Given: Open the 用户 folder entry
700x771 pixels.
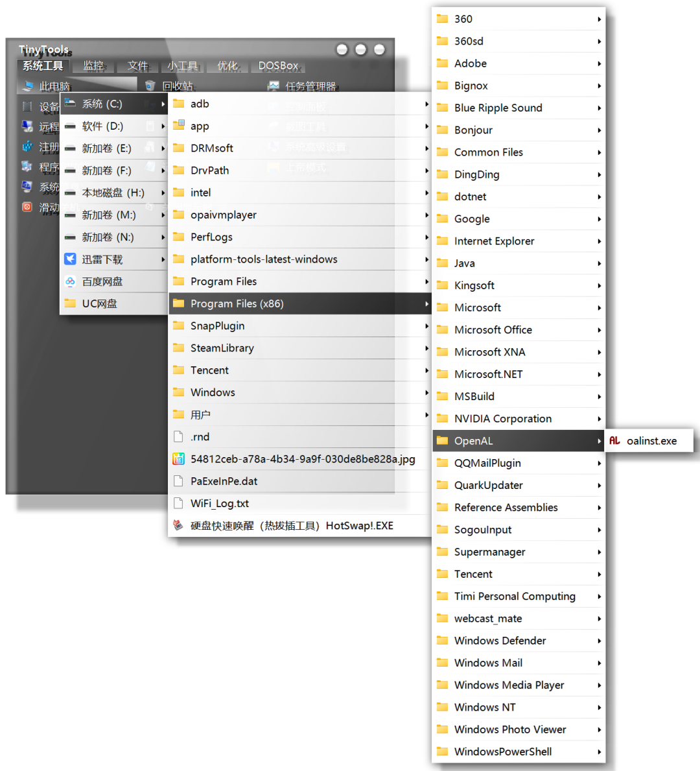Looking at the screenshot, I should [300, 414].
